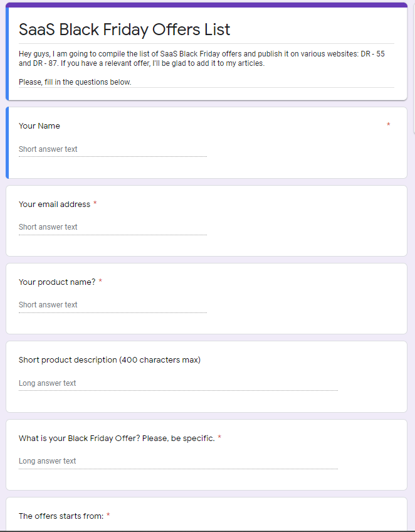Click the long answer field under Black Friday Offer
Image resolution: width=415 pixels, height=532 pixels.
click(x=178, y=461)
